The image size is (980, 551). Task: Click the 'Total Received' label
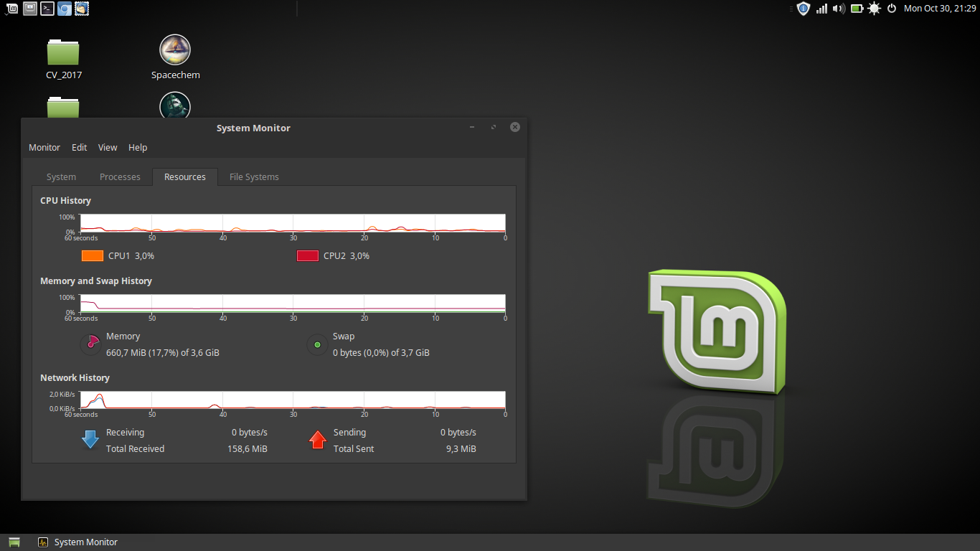click(x=135, y=448)
